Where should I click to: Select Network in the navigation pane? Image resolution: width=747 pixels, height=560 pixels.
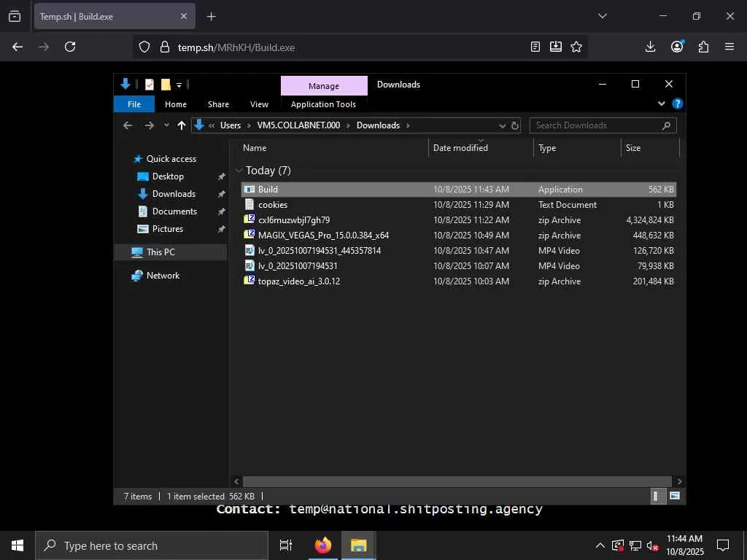click(x=163, y=275)
